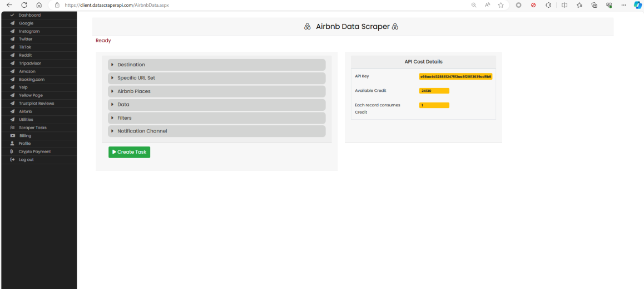Viewport: 644px width, 289px height.
Task: Click the Airbnb logo right of the title
Action: tap(395, 27)
